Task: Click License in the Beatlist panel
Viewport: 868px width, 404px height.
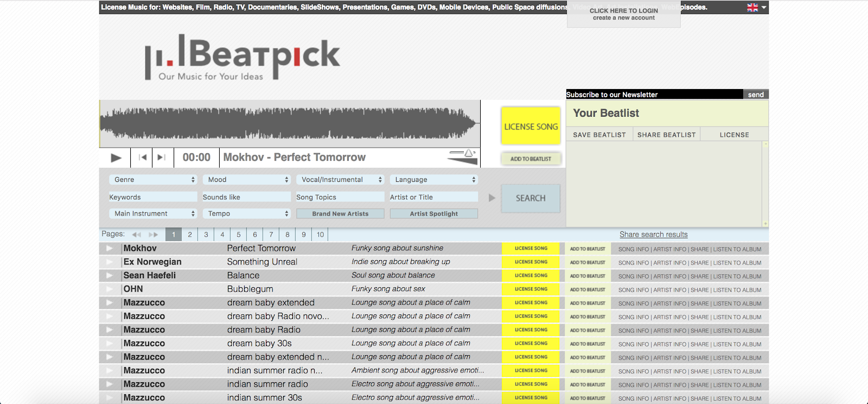Action: pyautogui.click(x=735, y=135)
